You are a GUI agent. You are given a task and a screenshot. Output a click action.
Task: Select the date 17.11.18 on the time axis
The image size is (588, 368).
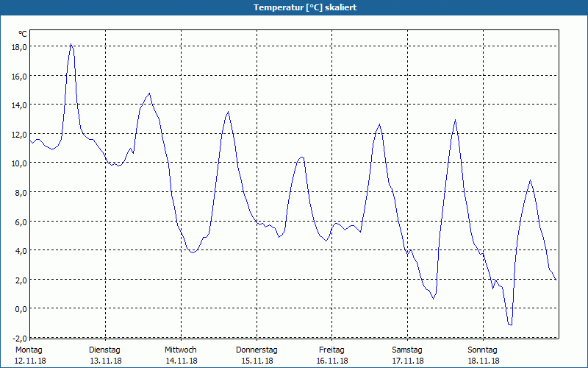point(407,361)
